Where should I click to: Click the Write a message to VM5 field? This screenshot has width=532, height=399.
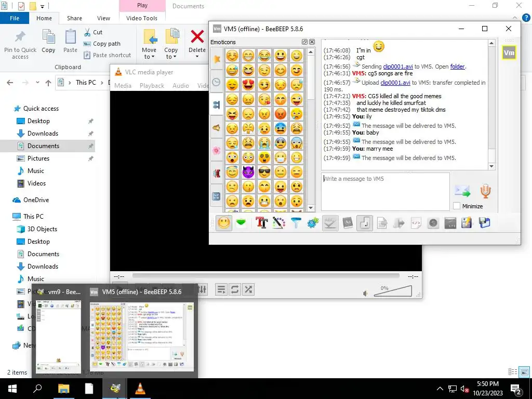click(x=385, y=192)
